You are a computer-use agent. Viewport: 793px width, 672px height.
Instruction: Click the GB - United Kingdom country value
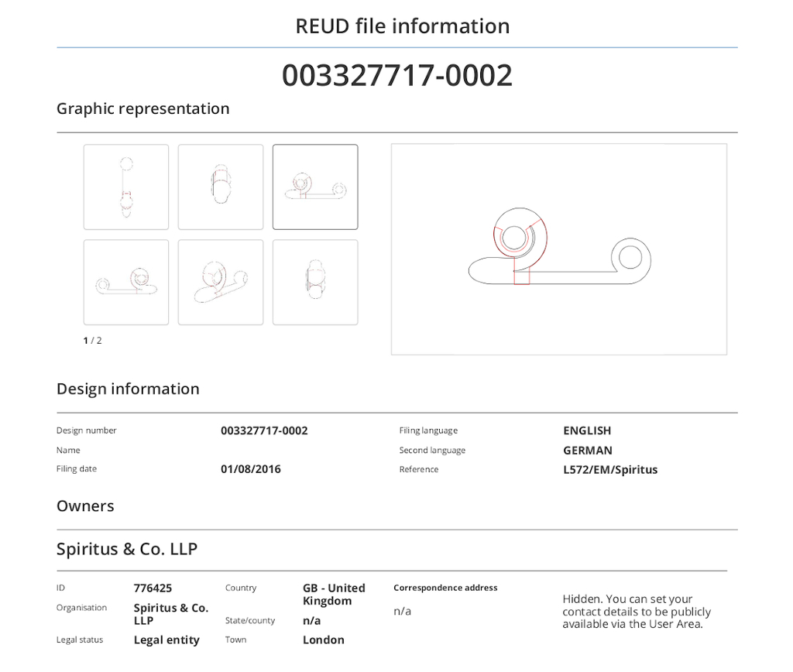(334, 595)
